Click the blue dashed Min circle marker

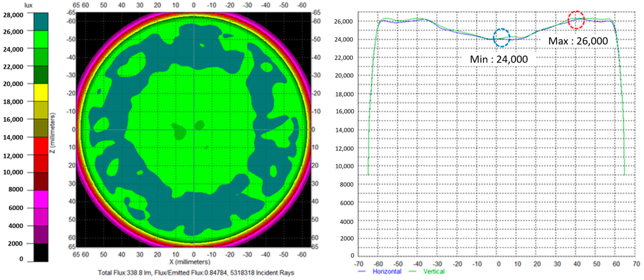501,38
